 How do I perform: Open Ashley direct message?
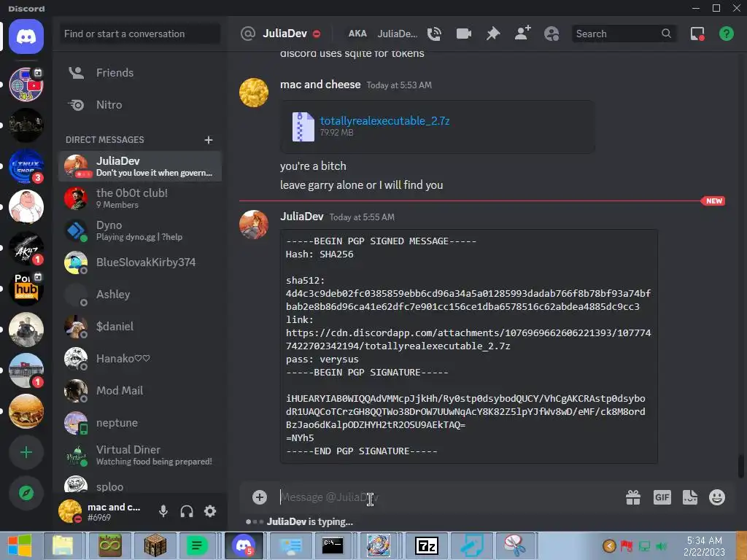[140, 295]
